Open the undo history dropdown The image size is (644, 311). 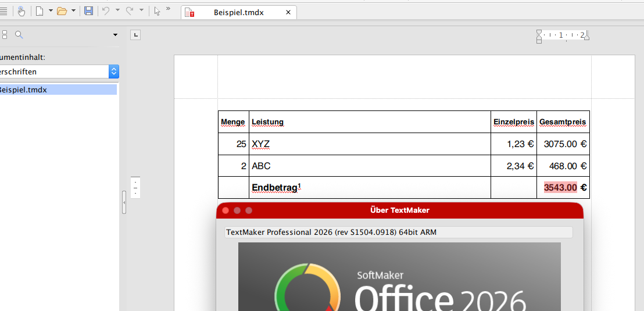tap(117, 10)
